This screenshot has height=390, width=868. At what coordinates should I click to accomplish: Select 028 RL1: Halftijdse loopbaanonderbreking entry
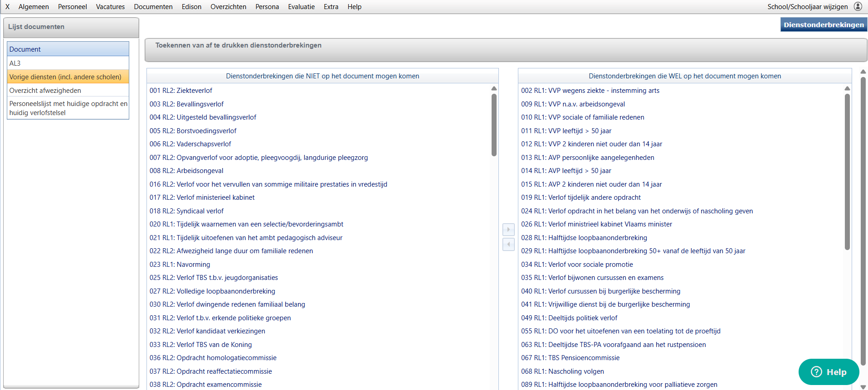tap(584, 238)
